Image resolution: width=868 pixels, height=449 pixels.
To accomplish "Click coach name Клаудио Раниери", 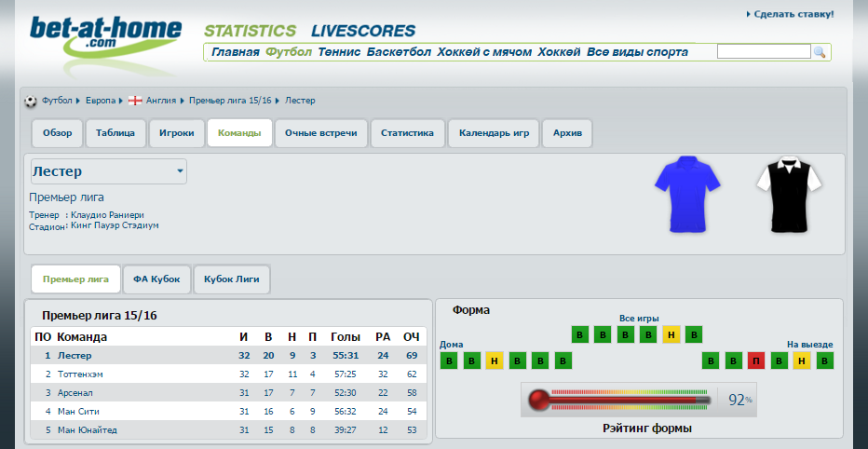I will click(107, 215).
